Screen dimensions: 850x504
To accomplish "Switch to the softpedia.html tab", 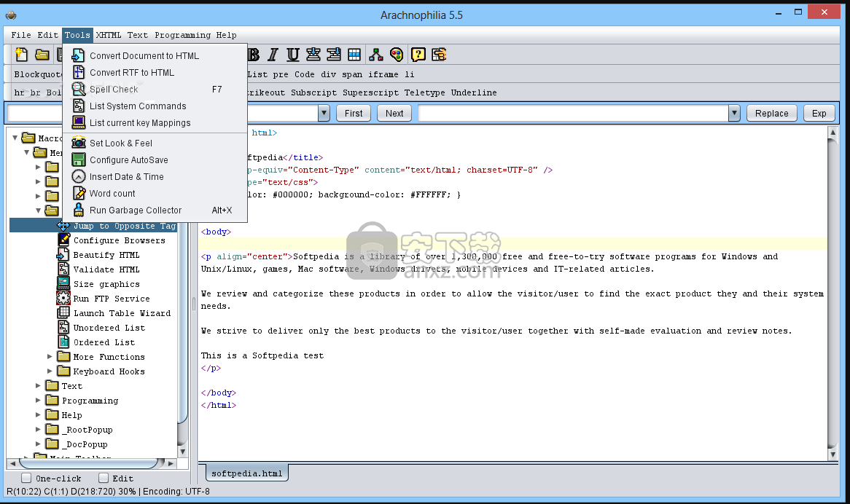I will coord(246,473).
